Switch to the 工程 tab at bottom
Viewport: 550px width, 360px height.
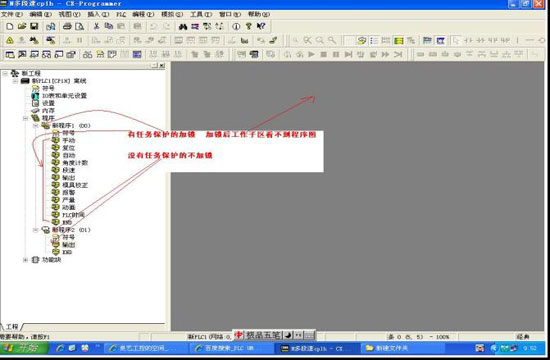point(12,327)
